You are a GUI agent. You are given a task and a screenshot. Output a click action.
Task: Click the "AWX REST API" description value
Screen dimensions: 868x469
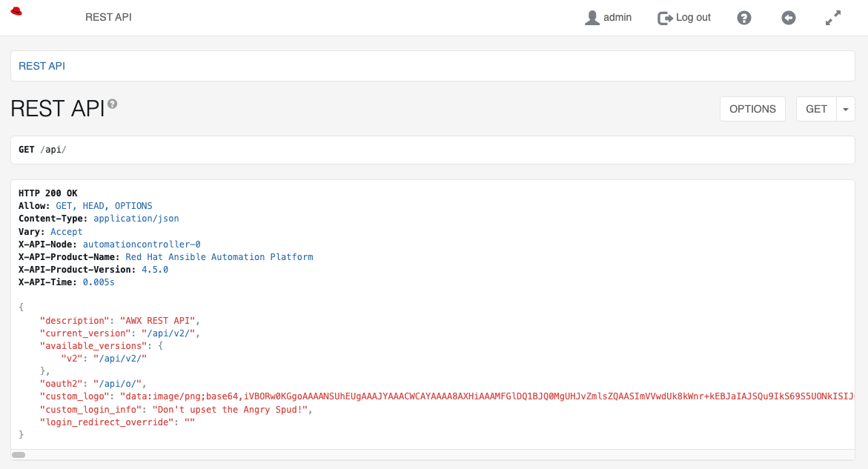pos(158,320)
